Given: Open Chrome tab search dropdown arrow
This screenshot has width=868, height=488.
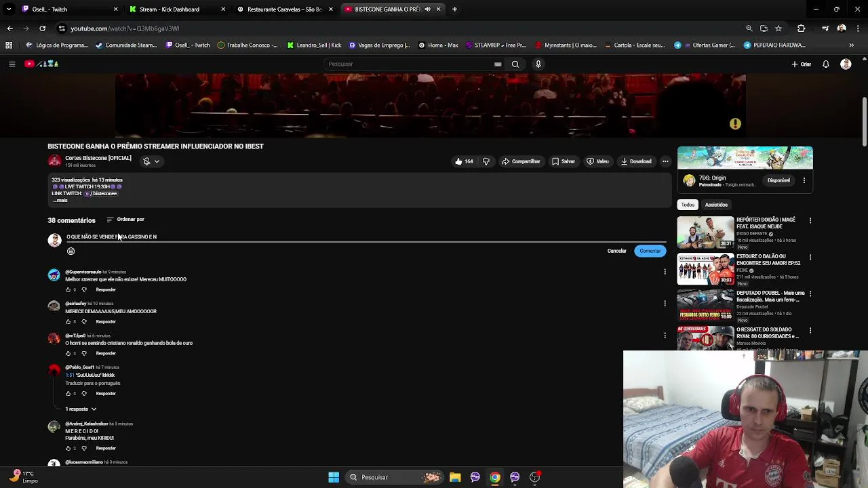Looking at the screenshot, I should pos(9,9).
